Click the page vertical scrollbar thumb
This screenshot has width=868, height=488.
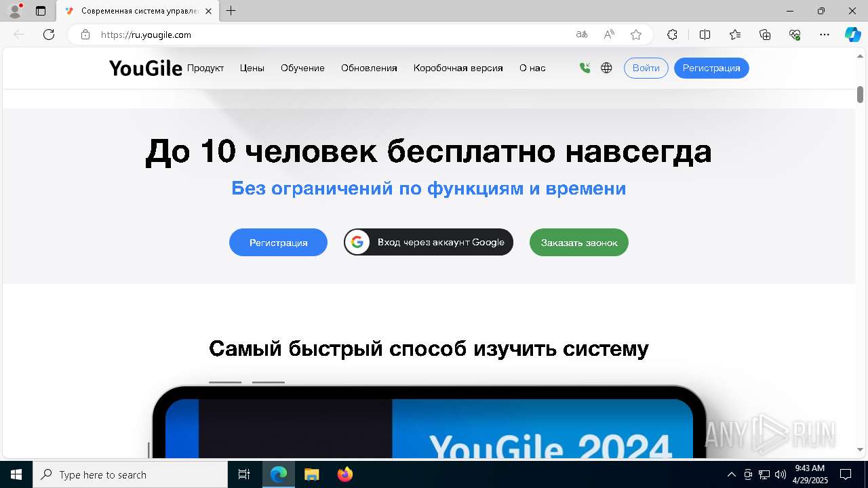tap(860, 94)
